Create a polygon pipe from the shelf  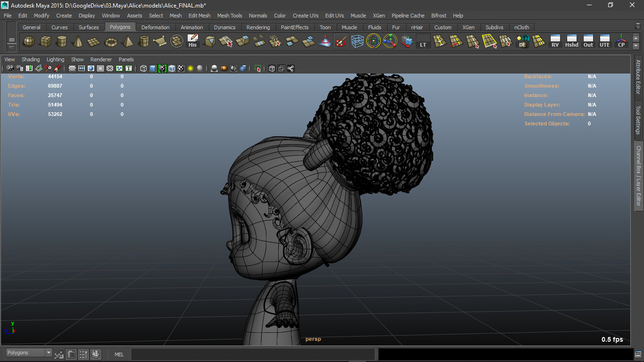[144, 42]
